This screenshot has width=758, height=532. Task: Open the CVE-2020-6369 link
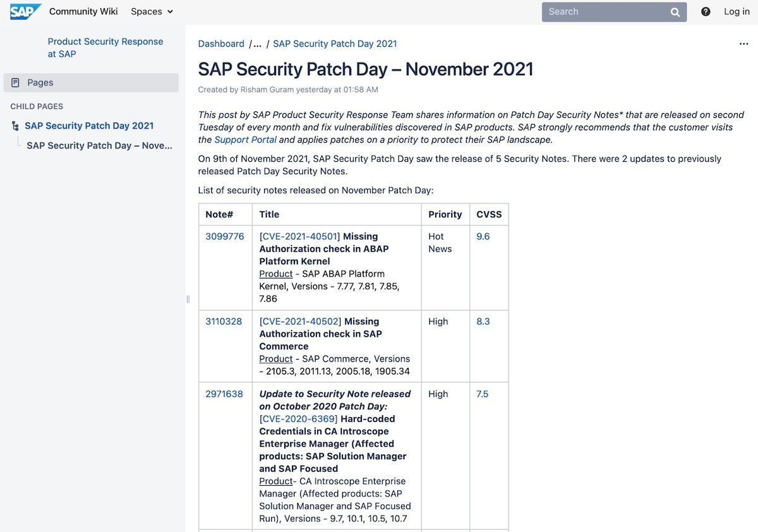coord(298,418)
